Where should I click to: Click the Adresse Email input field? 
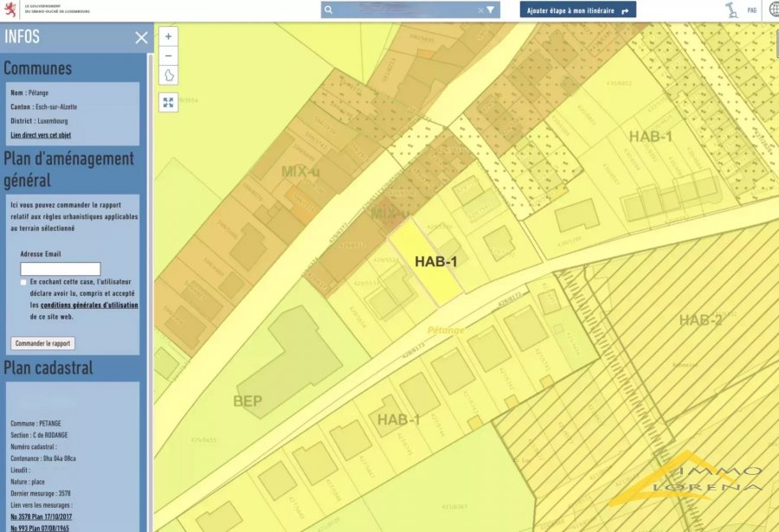coord(61,268)
